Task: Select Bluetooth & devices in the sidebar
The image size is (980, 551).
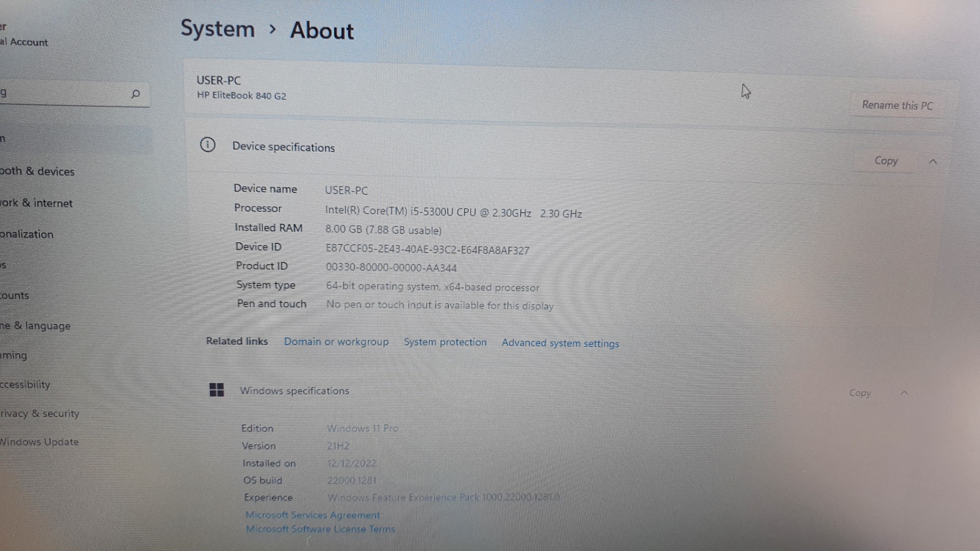Action: click(37, 171)
